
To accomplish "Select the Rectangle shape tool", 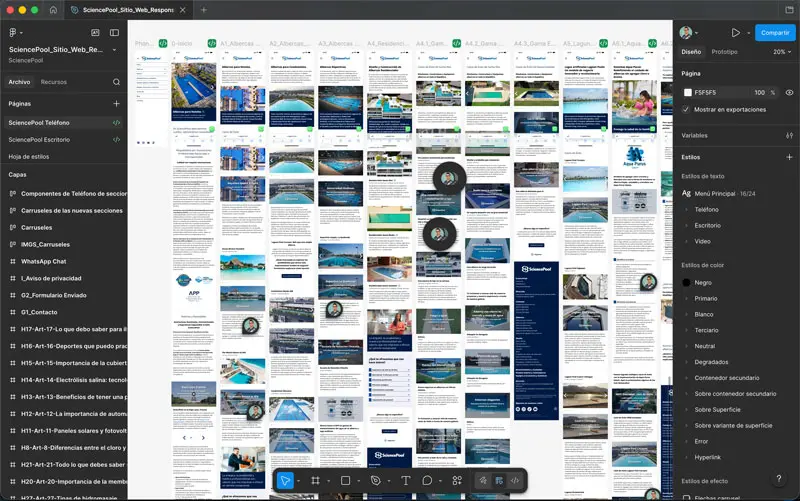I will click(345, 481).
